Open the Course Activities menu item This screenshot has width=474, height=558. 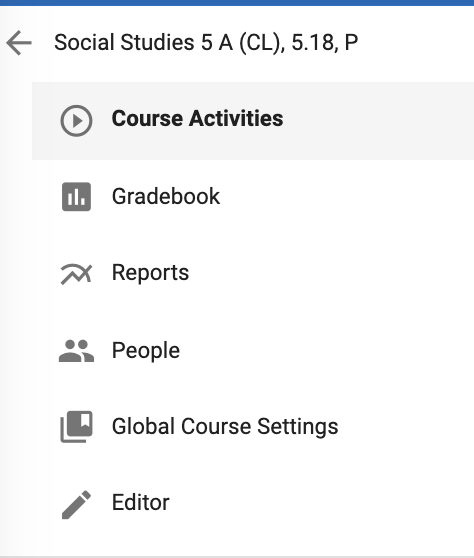click(x=253, y=121)
